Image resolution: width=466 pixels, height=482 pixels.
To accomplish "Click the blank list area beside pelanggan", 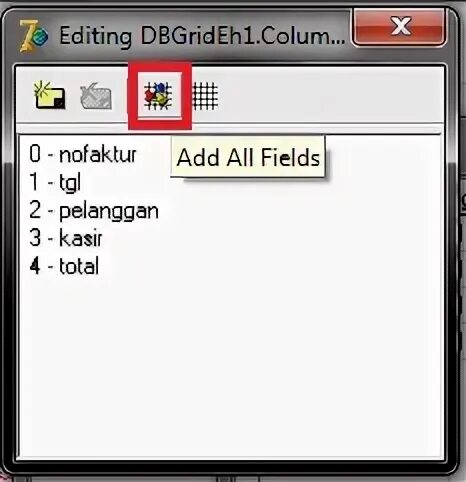I will coord(300,211).
